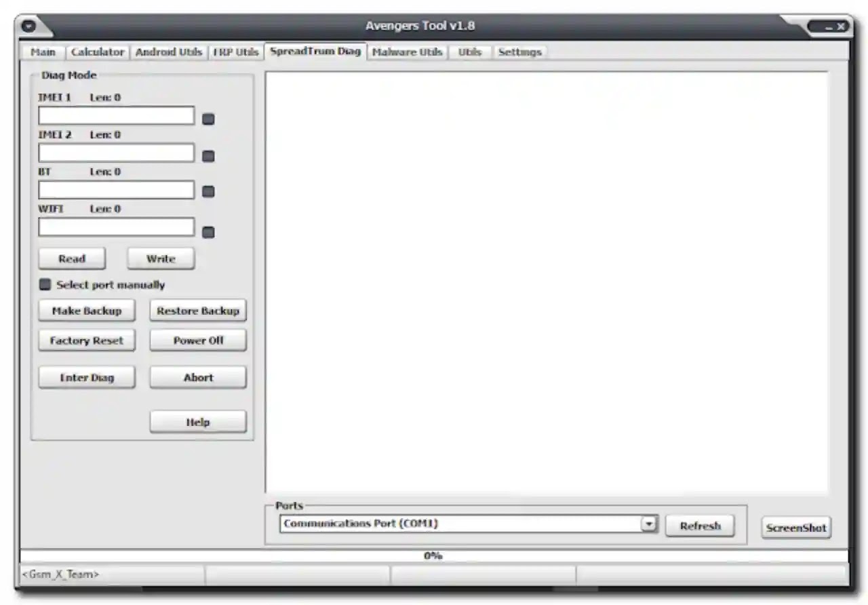
Task: Click the Read button
Action: point(72,259)
